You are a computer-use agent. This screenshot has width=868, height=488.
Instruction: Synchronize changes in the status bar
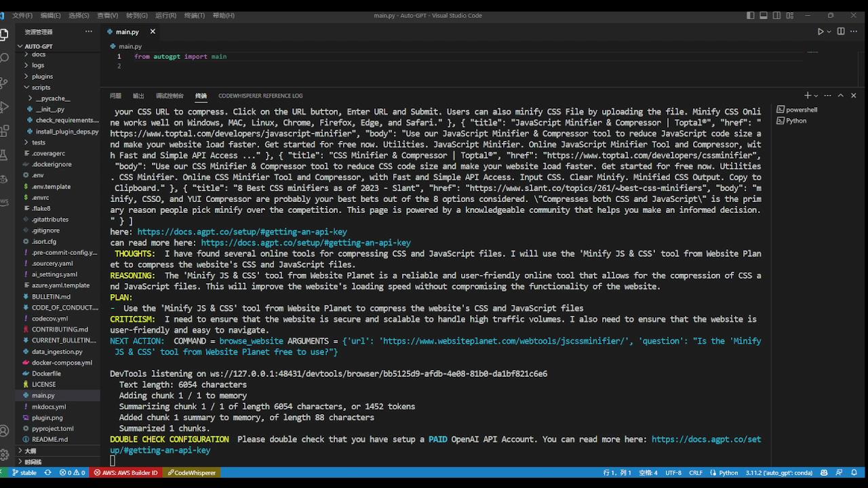coord(47,472)
